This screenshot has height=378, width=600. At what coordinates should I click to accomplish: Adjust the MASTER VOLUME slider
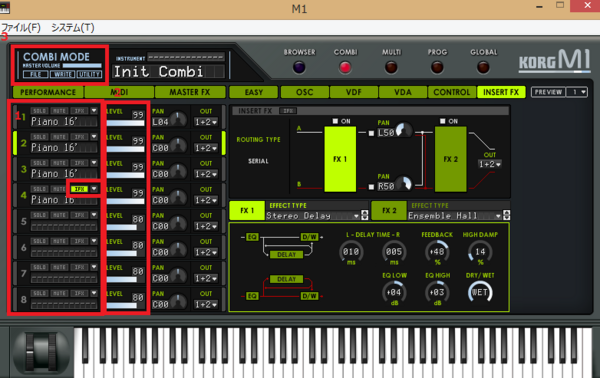pyautogui.click(x=83, y=65)
